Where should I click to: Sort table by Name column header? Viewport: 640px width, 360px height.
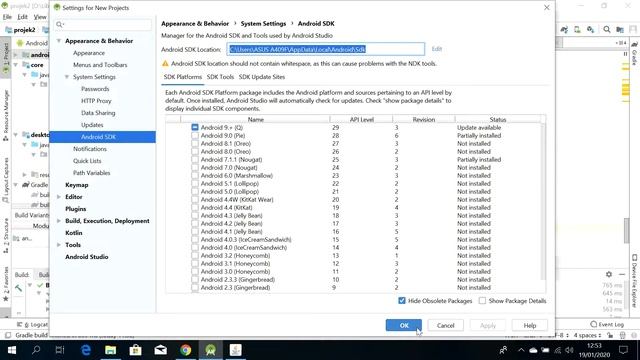pyautogui.click(x=256, y=120)
